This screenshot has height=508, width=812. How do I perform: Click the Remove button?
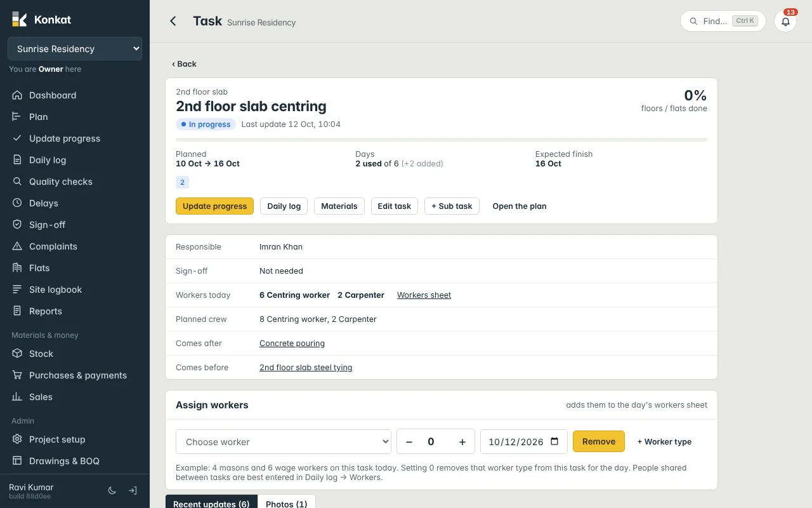click(x=599, y=442)
